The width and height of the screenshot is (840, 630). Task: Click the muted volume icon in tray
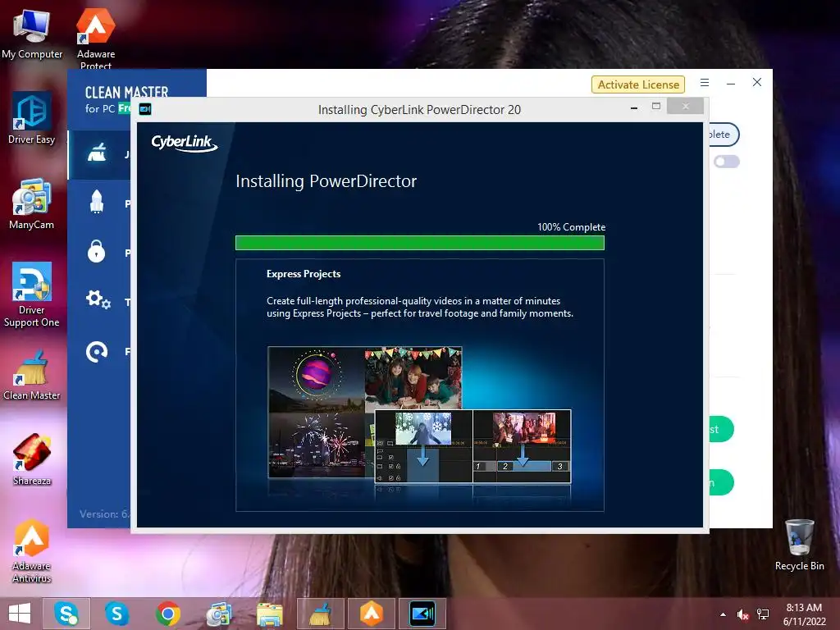tap(742, 614)
